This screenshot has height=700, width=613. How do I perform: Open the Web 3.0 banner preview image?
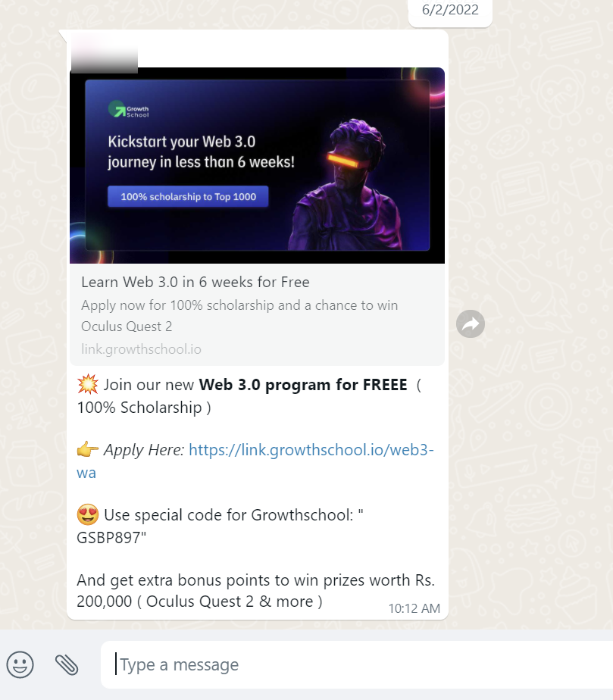pyautogui.click(x=257, y=165)
